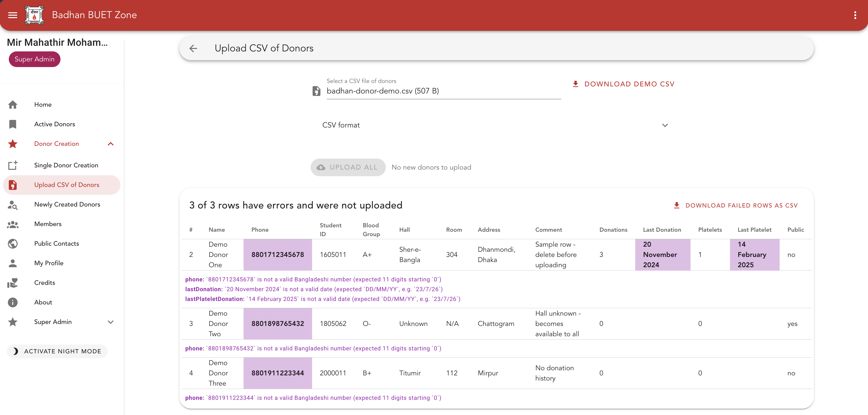
Task: Click the Demo Donor One name cell
Action: 222,255
